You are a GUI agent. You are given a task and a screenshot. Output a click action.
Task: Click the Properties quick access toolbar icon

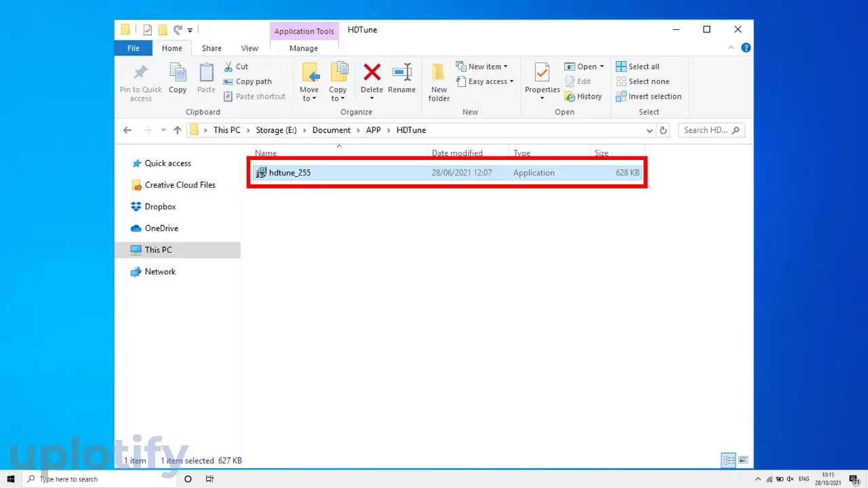coord(148,30)
